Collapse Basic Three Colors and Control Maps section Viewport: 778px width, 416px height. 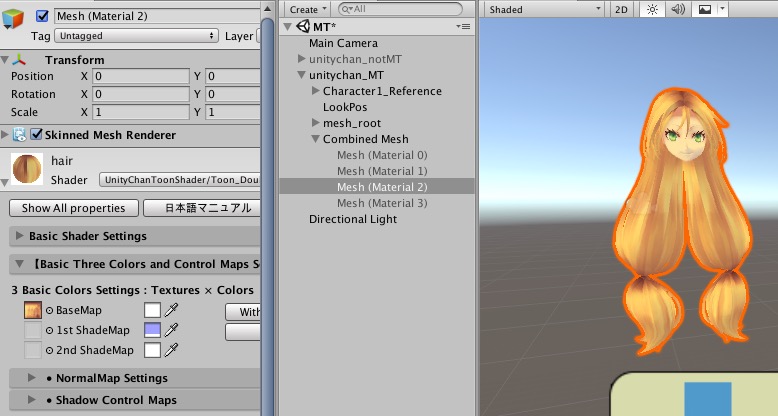point(19,264)
